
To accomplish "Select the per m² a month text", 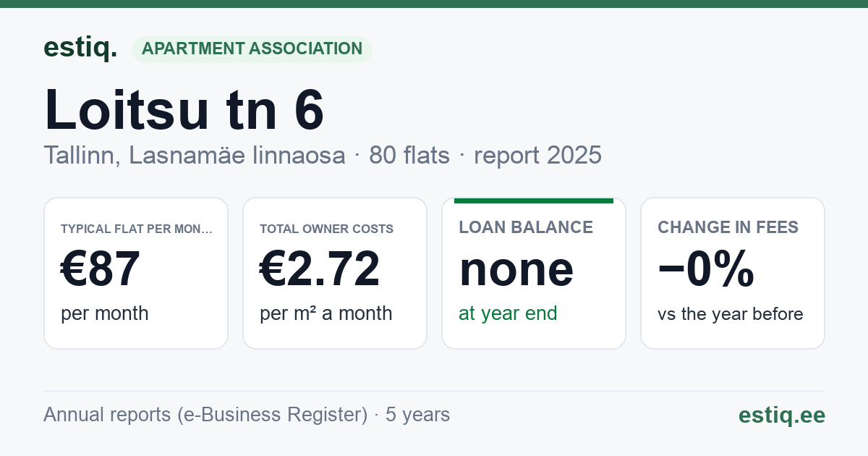I will pos(325,313).
